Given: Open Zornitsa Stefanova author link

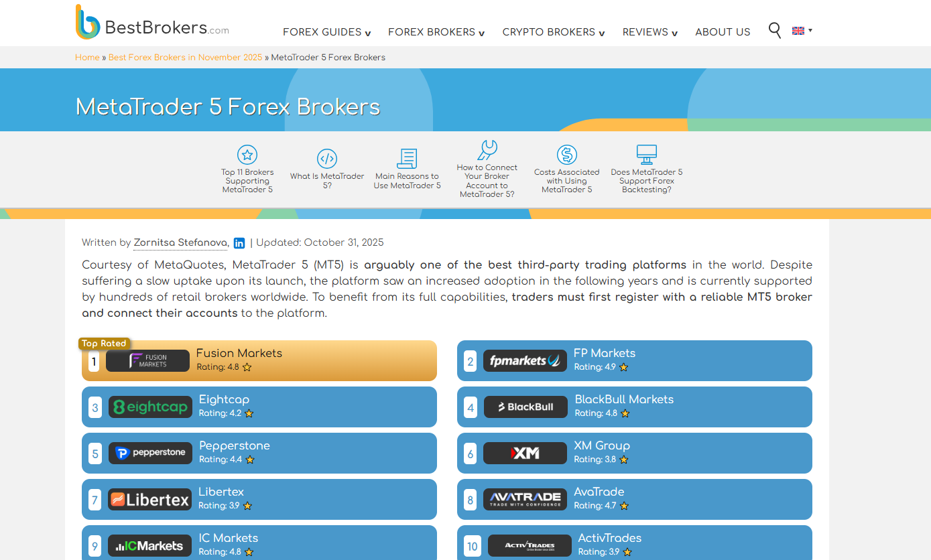Looking at the screenshot, I should (181, 242).
